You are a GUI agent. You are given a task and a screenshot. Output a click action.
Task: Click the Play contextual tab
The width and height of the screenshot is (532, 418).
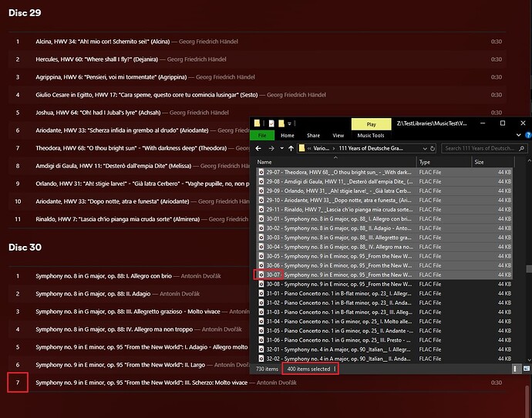click(371, 124)
